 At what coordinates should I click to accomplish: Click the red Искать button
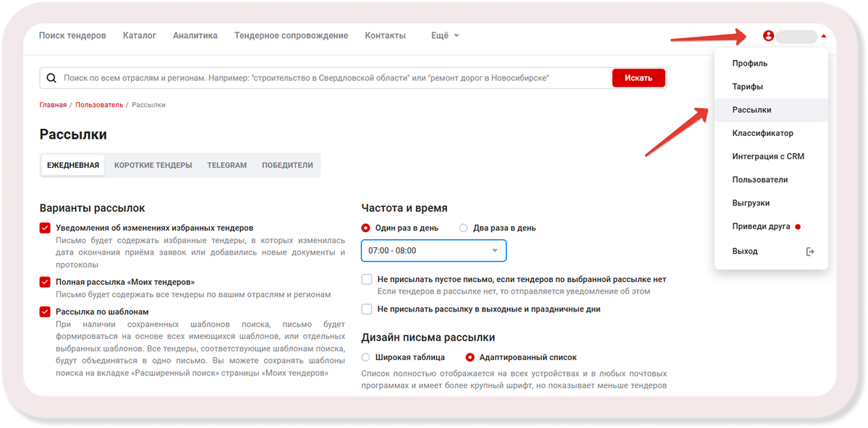639,78
